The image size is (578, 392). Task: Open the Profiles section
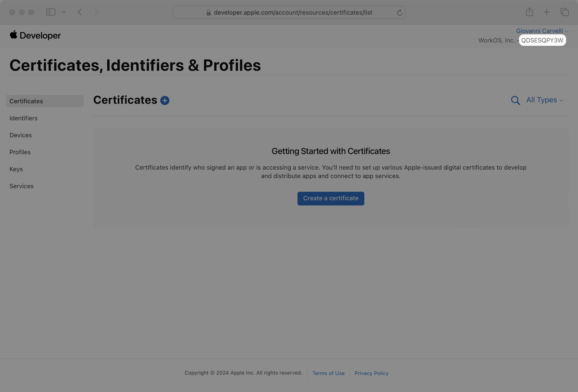[x=20, y=152]
